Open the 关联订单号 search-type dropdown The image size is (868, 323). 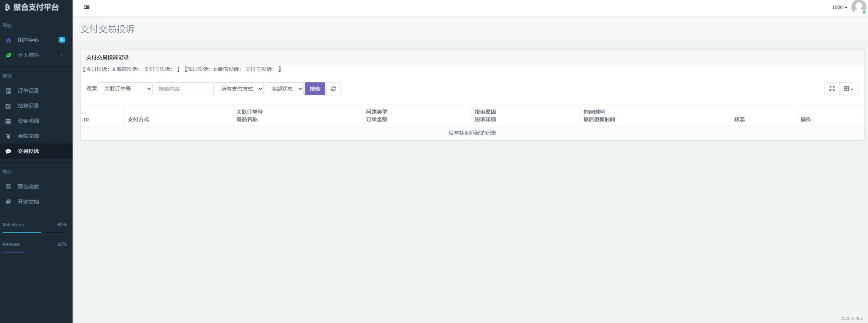pos(125,89)
